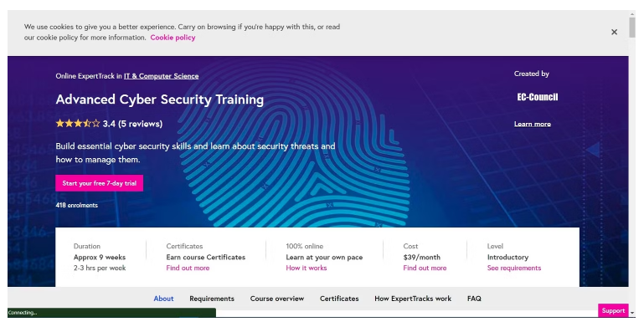The width and height of the screenshot is (644, 327).
Task: Click the vertical scrollbar thumb
Action: coord(632,27)
